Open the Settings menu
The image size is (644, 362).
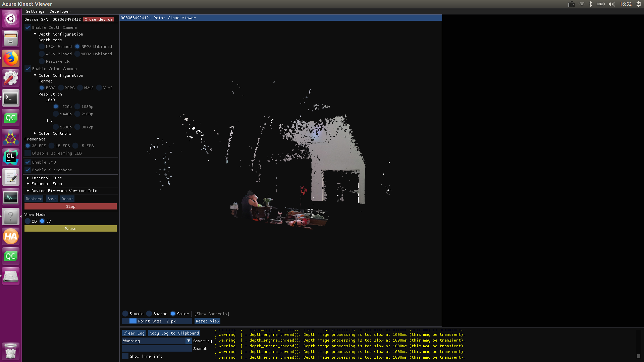pyautogui.click(x=35, y=11)
